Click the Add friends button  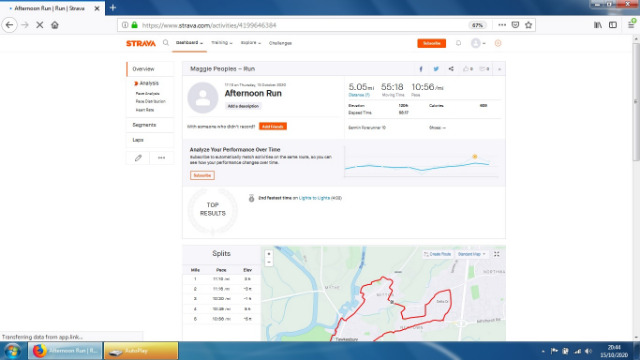(x=273, y=127)
